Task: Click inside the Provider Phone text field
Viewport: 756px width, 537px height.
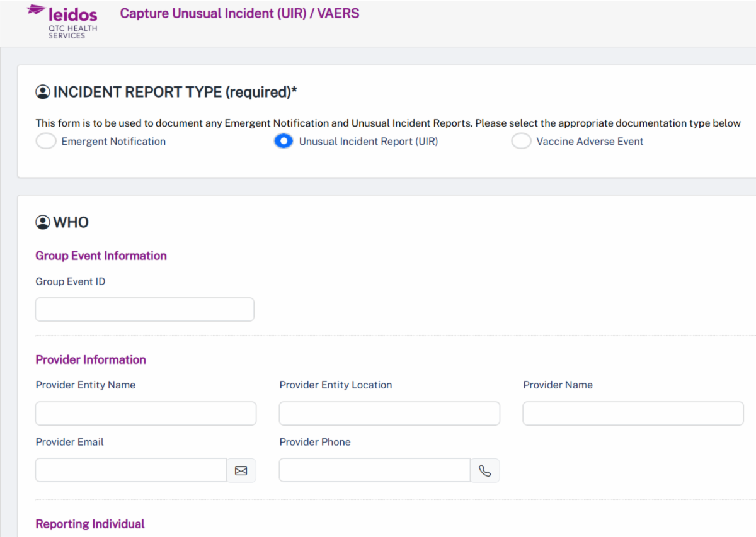Action: click(374, 470)
